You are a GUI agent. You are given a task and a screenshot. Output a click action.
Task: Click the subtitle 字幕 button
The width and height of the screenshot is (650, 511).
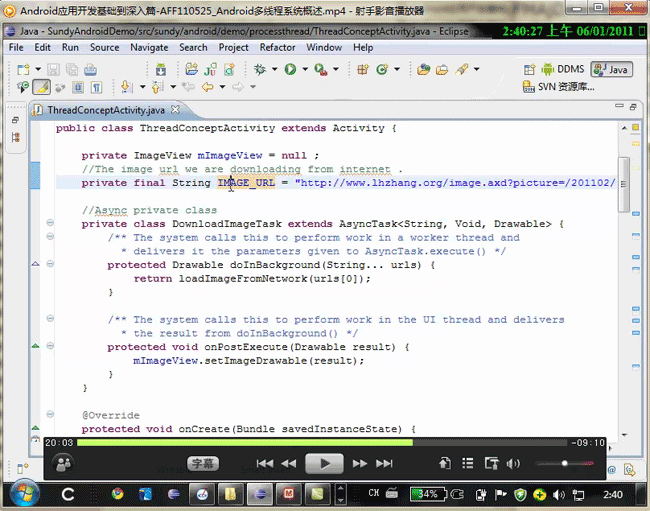point(203,463)
